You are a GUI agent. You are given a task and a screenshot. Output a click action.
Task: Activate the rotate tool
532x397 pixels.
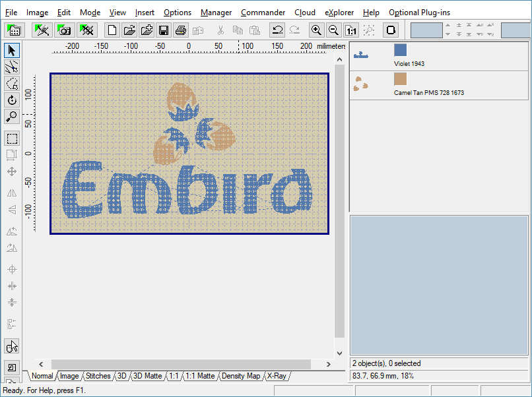click(x=12, y=100)
